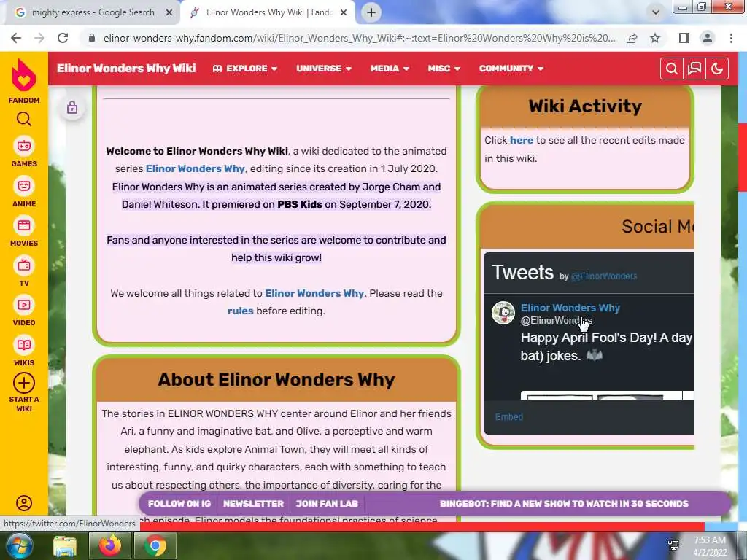Click the address bar URL
This screenshot has height=560, width=747.
(x=360, y=38)
